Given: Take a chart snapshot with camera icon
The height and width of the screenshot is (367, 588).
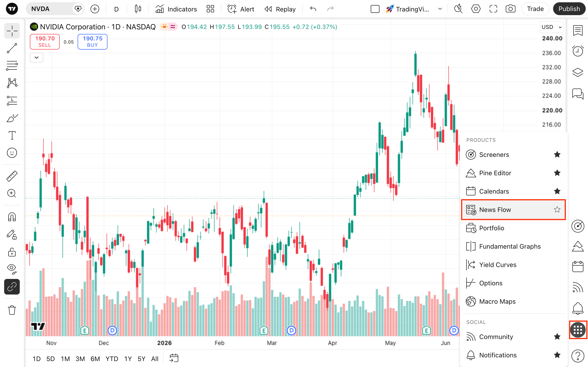Looking at the screenshot, I should [511, 9].
